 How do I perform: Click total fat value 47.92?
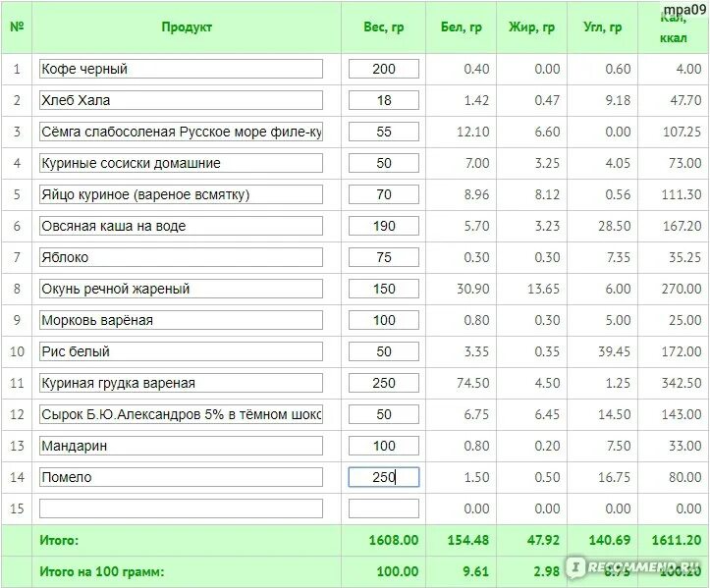[543, 540]
